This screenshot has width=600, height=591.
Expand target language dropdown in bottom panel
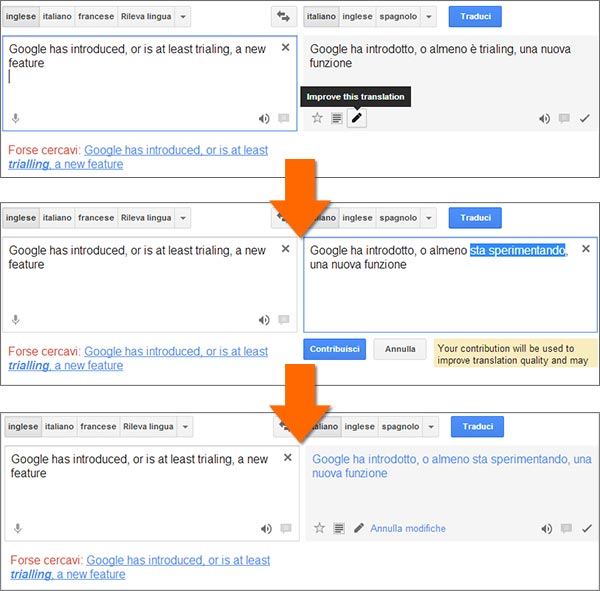coord(431,427)
